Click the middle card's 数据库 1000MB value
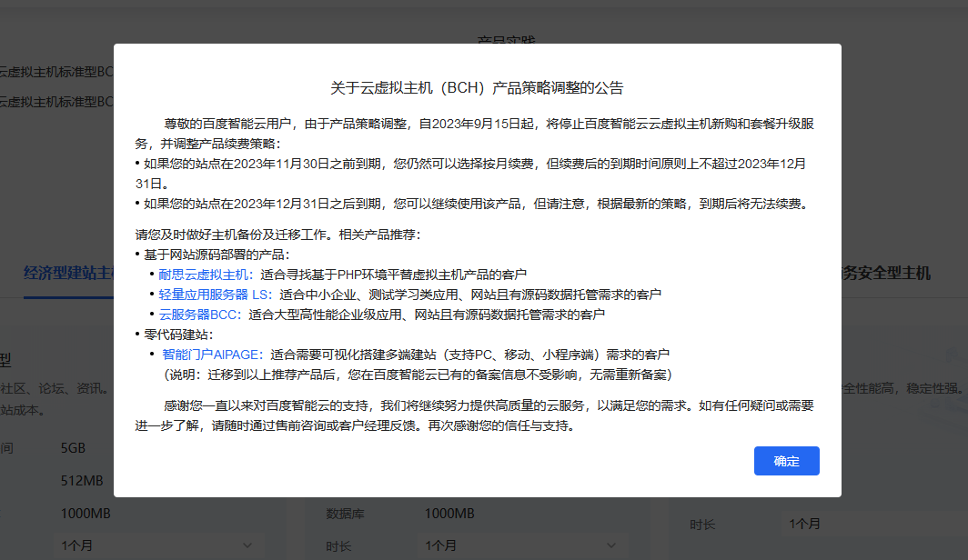The image size is (968, 560). click(449, 513)
